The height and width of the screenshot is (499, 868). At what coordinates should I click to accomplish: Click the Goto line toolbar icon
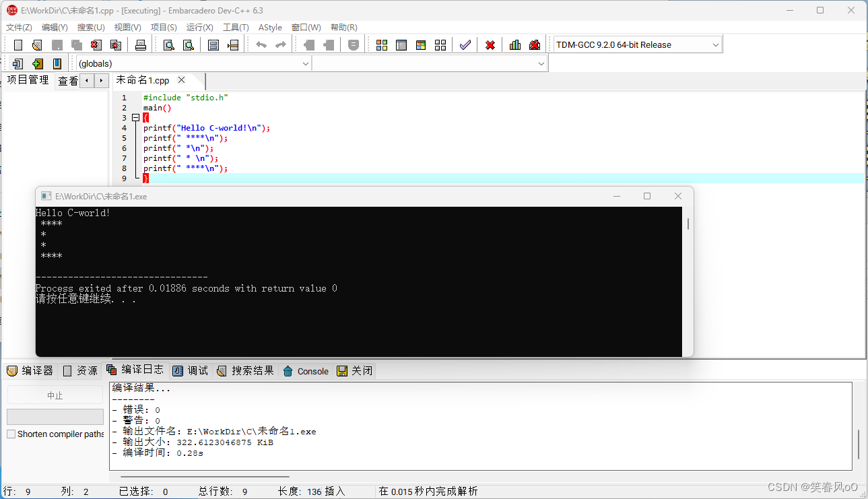point(233,45)
